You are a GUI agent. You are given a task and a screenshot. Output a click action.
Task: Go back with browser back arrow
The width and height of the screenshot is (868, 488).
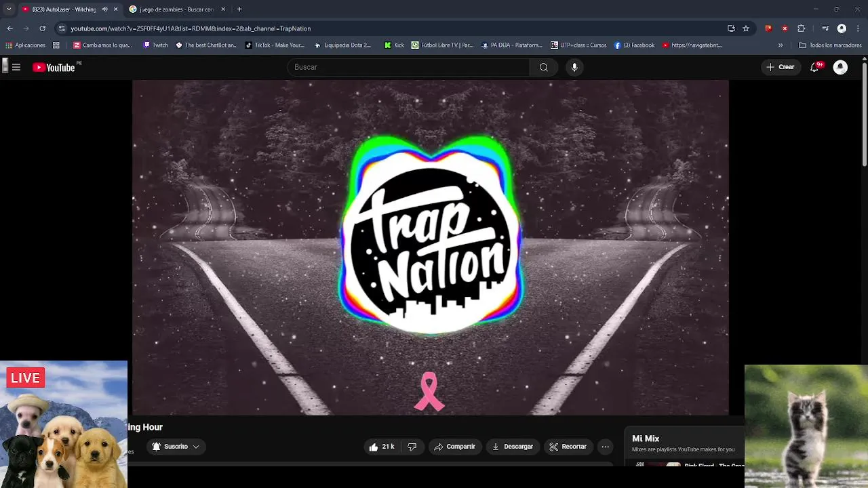(9, 28)
